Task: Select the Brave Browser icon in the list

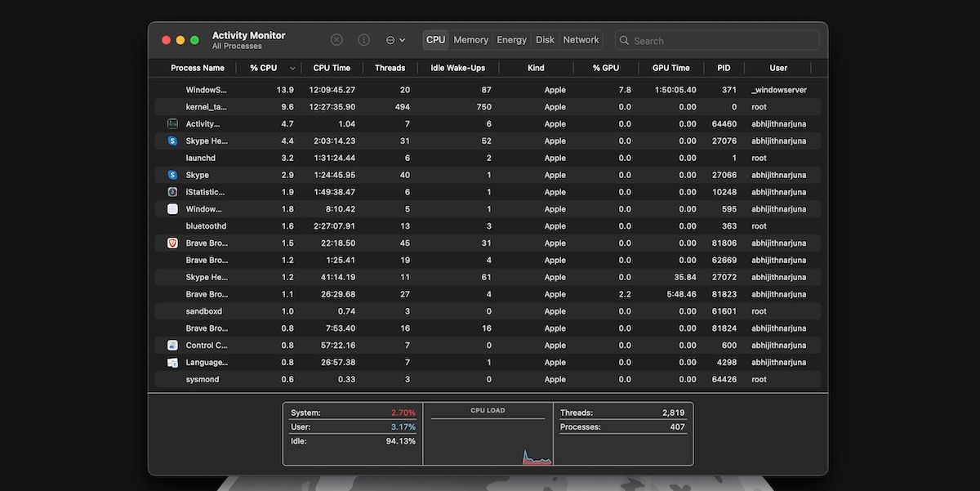Action: click(171, 243)
